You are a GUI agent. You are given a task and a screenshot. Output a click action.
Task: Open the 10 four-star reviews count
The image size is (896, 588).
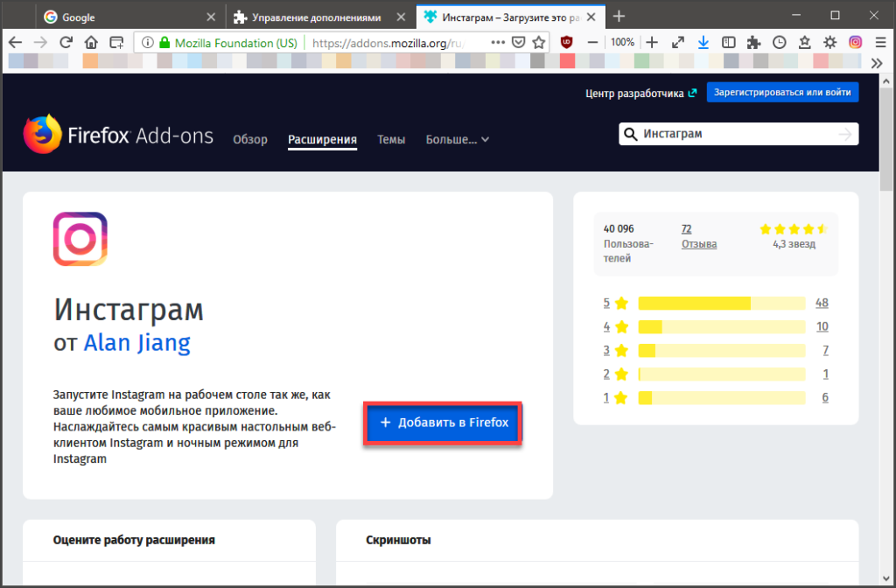click(822, 327)
